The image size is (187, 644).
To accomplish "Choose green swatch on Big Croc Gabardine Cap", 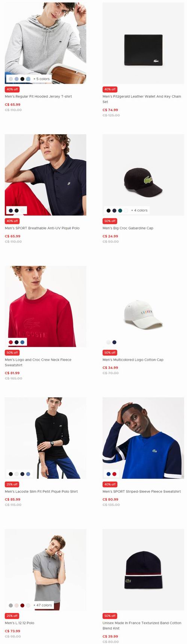I will [120, 211].
